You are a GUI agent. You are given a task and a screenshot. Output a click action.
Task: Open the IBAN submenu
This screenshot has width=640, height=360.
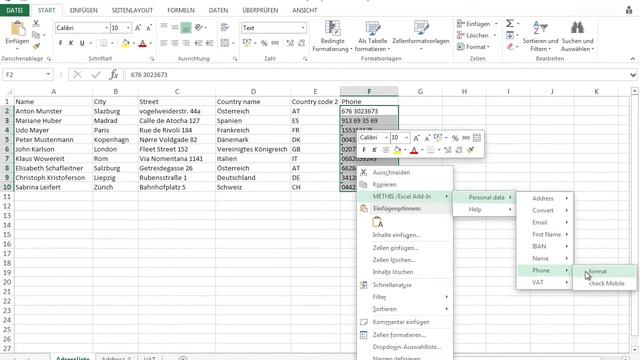tap(545, 247)
